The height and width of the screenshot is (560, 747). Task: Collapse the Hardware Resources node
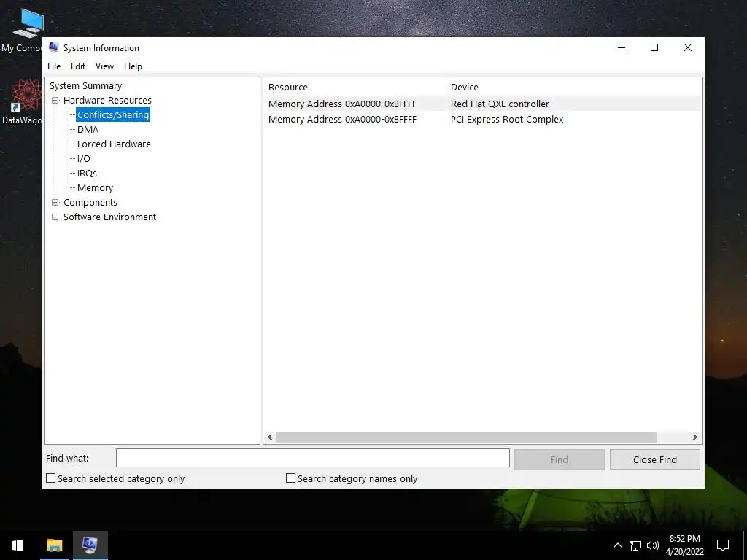coord(55,101)
